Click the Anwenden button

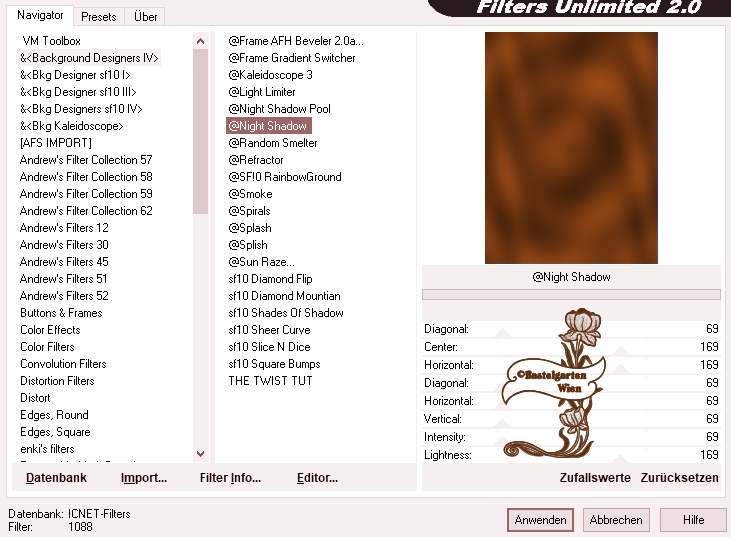pyautogui.click(x=540, y=520)
